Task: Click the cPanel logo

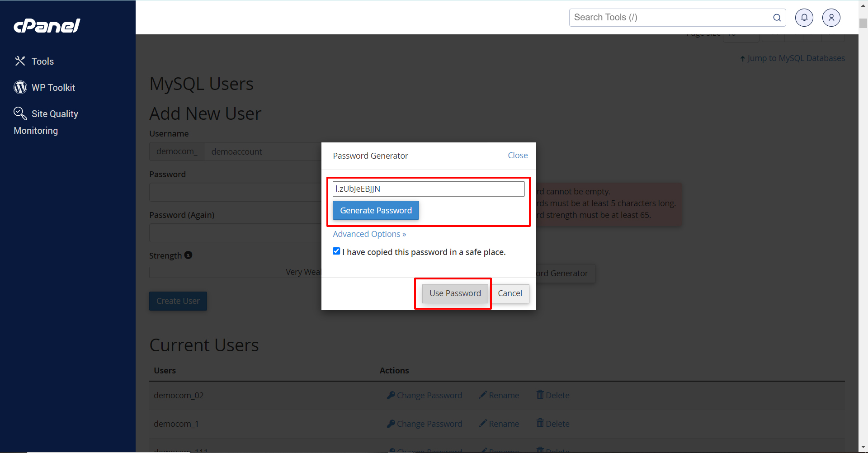Action: pyautogui.click(x=47, y=26)
